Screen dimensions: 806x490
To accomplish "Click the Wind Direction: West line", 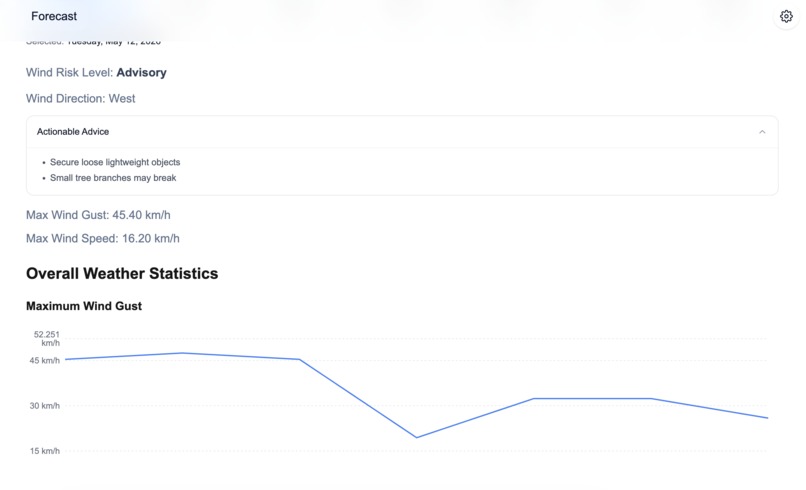I will [81, 99].
